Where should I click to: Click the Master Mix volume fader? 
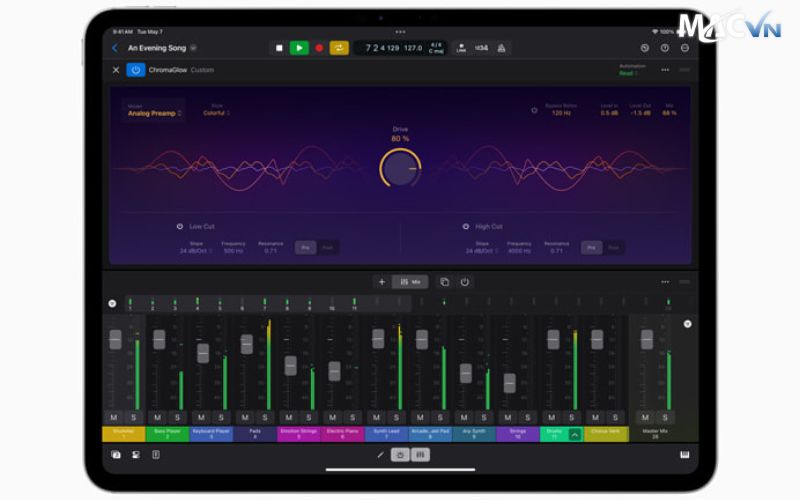647,339
